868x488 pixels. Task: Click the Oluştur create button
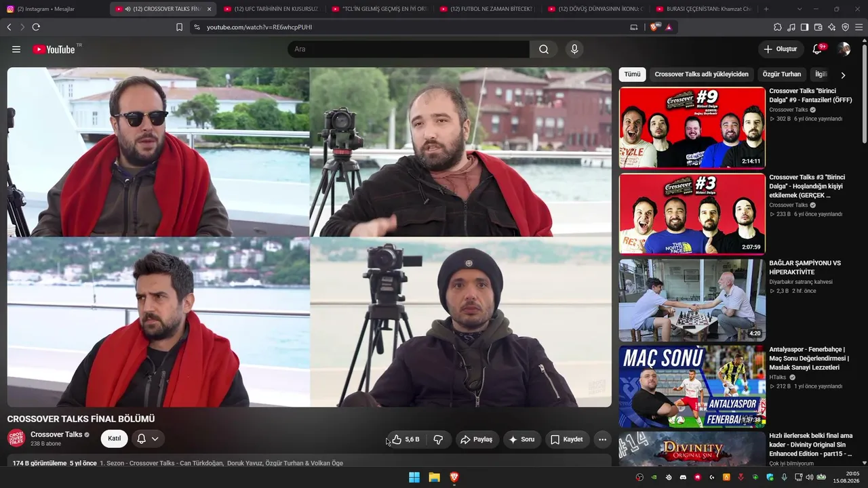coord(781,49)
